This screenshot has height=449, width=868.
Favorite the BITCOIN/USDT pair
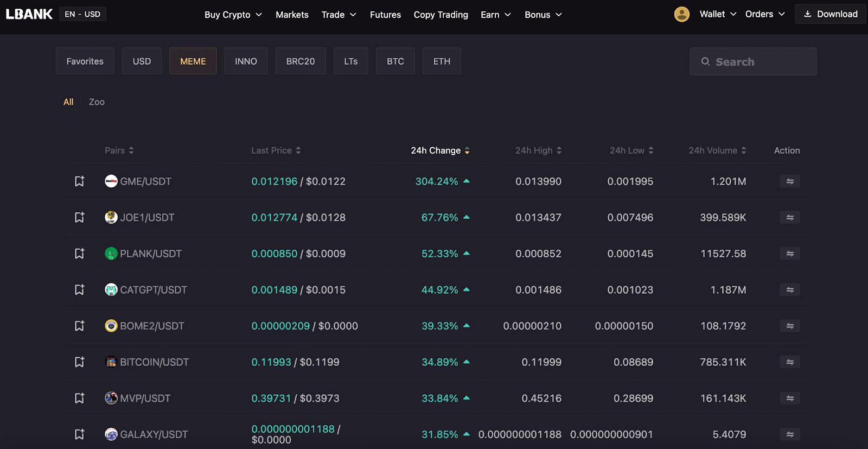(x=79, y=362)
